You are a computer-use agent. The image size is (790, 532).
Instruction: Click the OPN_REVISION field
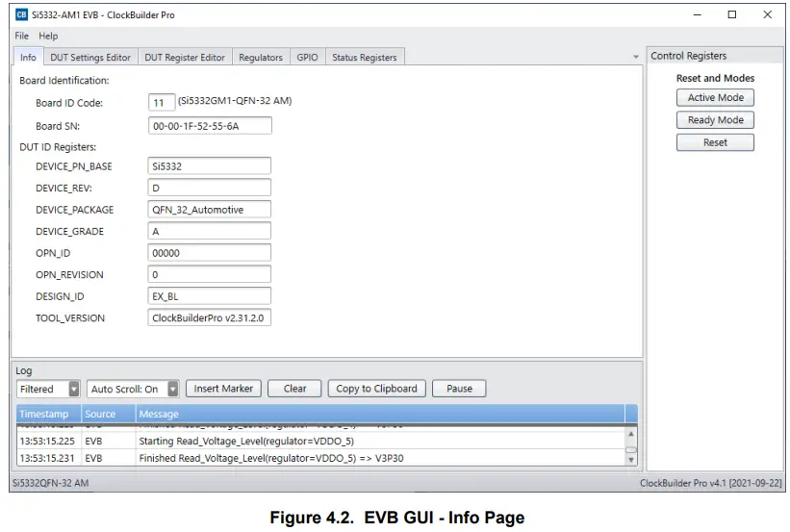tap(210, 274)
